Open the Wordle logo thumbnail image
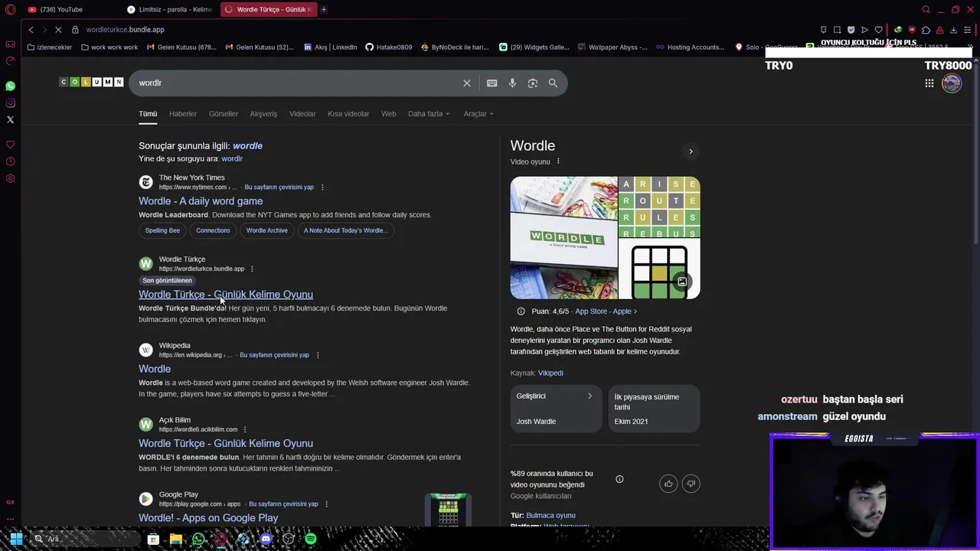 click(x=563, y=238)
